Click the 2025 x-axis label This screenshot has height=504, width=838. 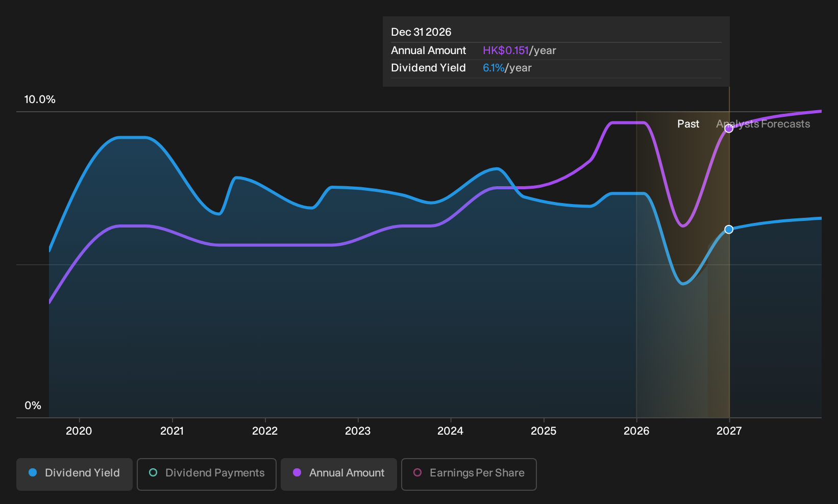pyautogui.click(x=544, y=431)
